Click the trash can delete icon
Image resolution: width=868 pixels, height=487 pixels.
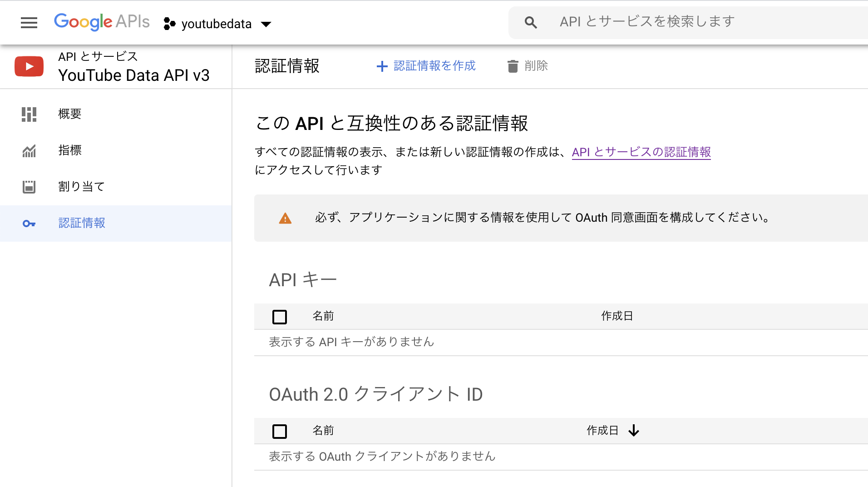coord(513,66)
